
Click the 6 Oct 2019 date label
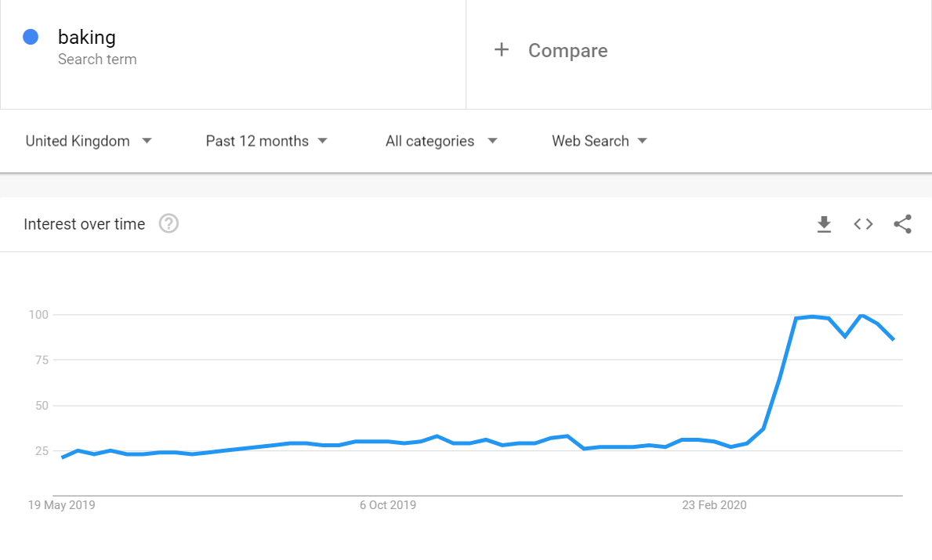tap(388, 505)
